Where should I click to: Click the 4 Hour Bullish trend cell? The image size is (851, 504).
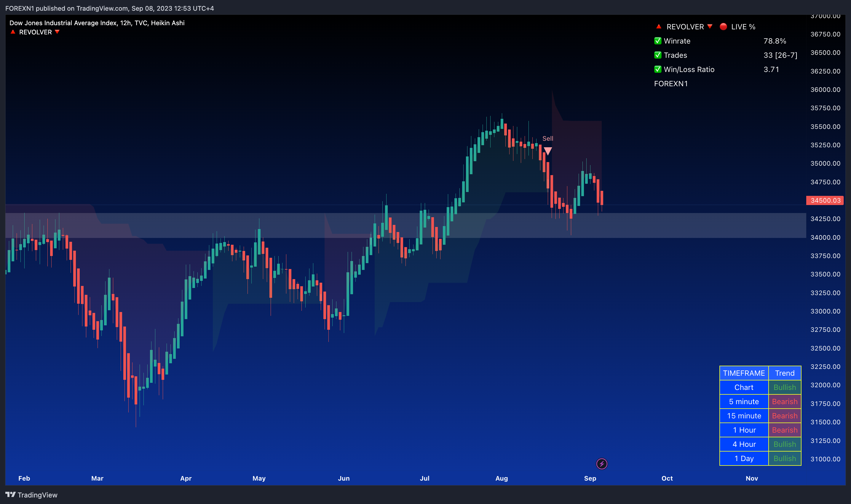pyautogui.click(x=785, y=444)
